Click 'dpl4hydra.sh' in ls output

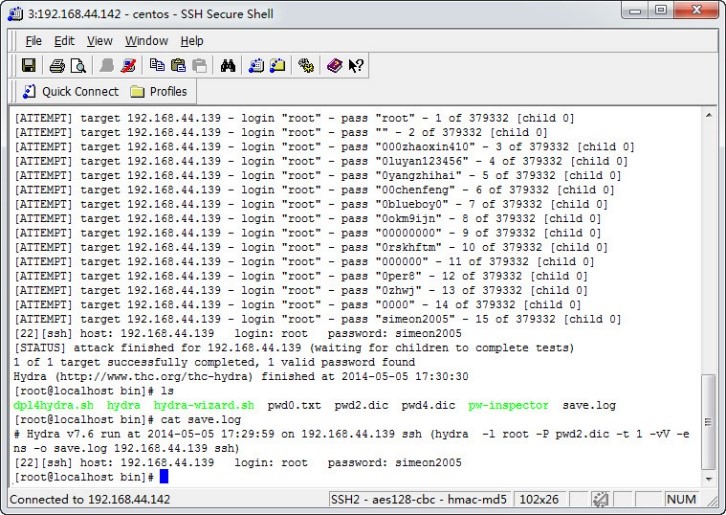point(53,405)
